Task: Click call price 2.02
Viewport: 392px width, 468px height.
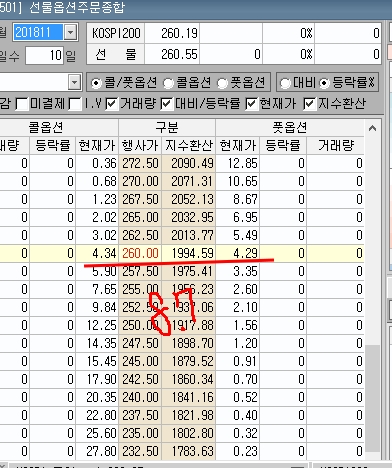Action: [97, 217]
